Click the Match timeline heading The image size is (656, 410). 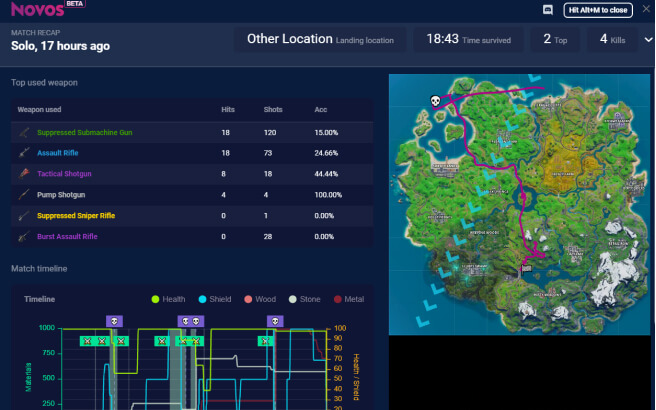39,269
